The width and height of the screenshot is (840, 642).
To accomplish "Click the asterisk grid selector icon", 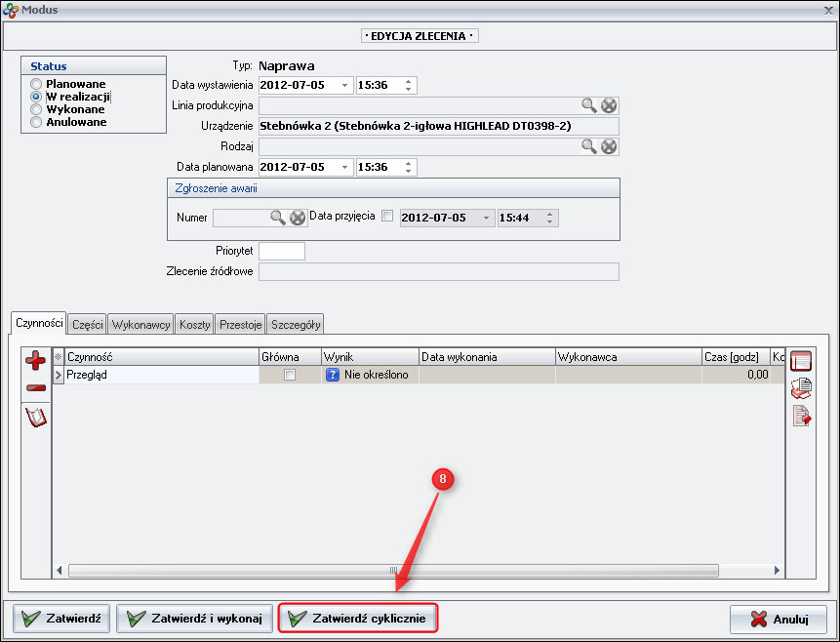I will [59, 357].
